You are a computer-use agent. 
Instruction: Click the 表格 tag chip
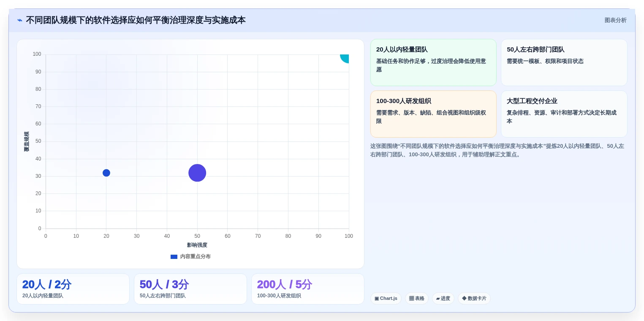tap(417, 299)
